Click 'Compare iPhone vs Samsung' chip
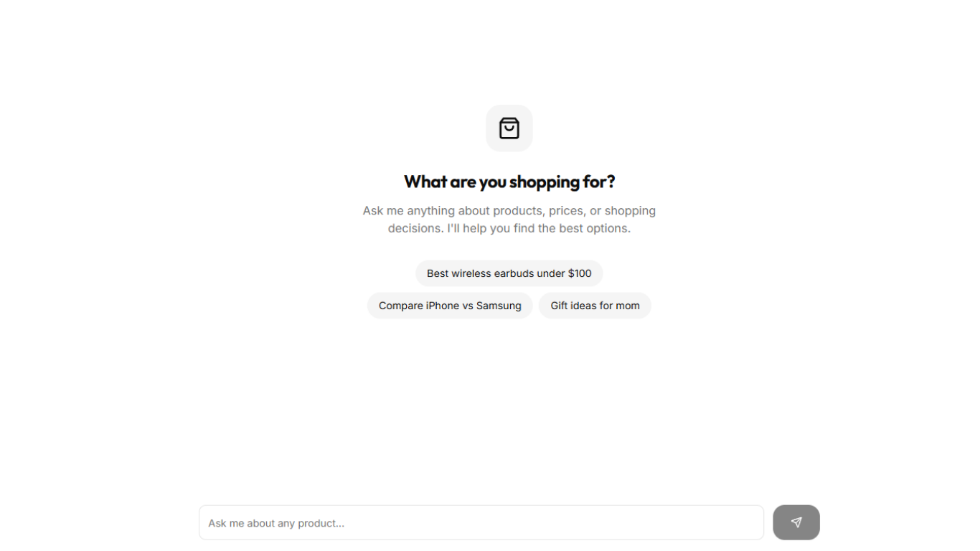Screen dimensions: 980x551 (450, 305)
